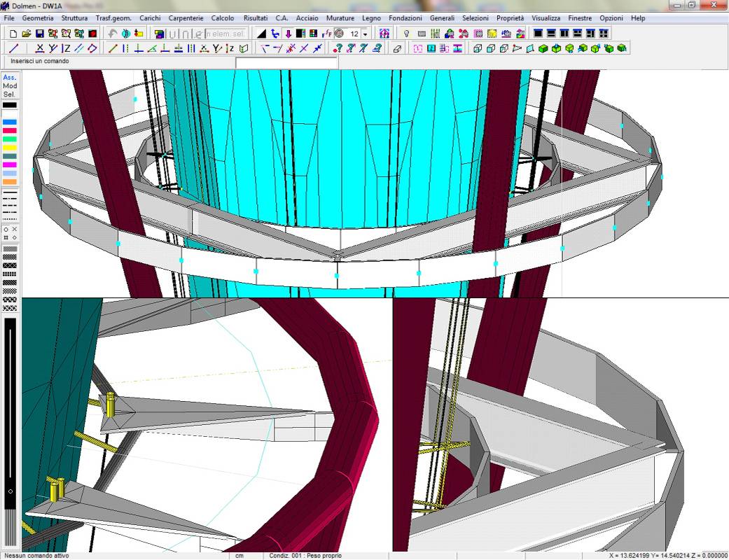Click the New file icon
Image resolution: width=729 pixels, height=560 pixels.
(x=13, y=34)
